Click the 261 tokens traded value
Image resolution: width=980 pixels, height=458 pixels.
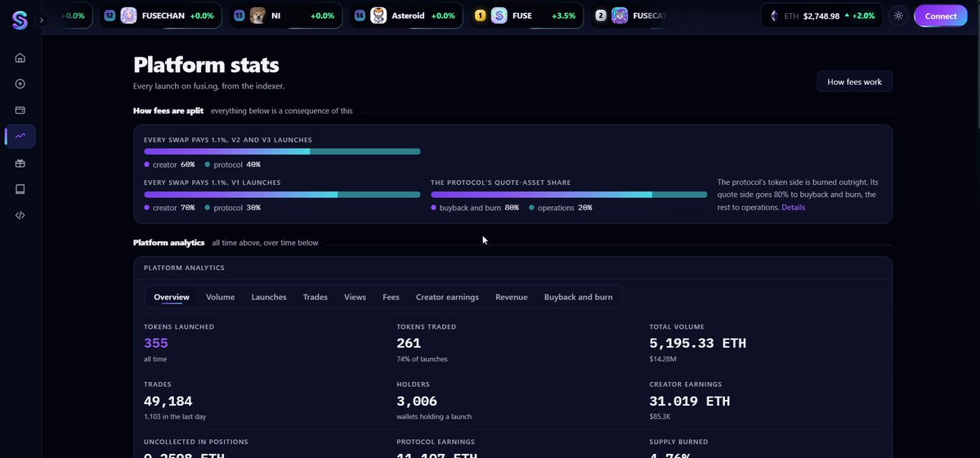pyautogui.click(x=409, y=343)
